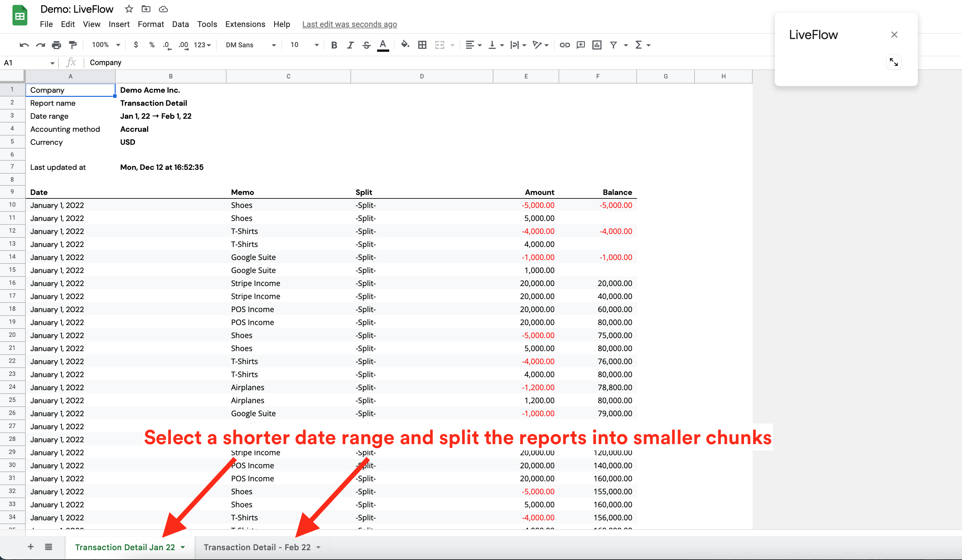
Task: Open the Edit menu
Action: coord(68,24)
